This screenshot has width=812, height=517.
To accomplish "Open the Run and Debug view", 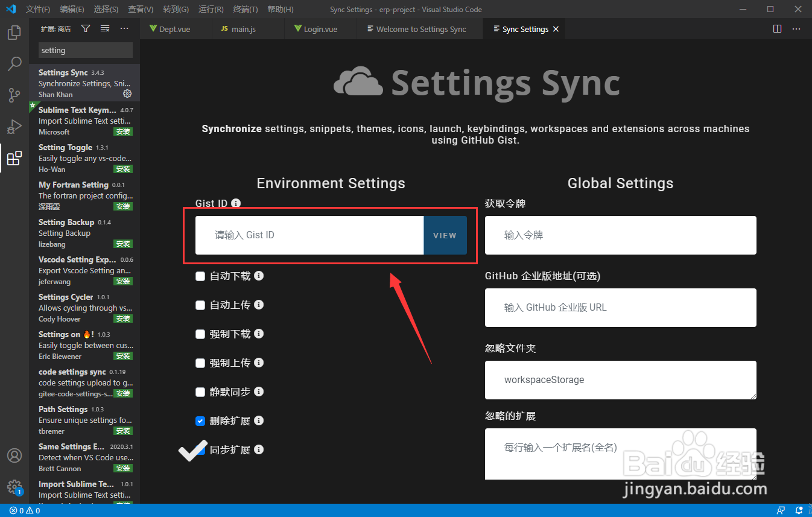I will 14,127.
